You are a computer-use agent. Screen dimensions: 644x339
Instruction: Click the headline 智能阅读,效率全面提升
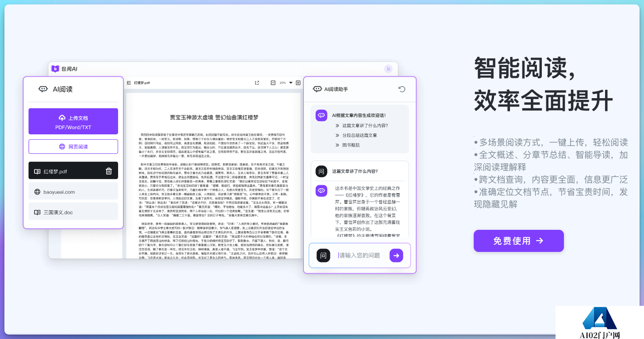tap(544, 84)
